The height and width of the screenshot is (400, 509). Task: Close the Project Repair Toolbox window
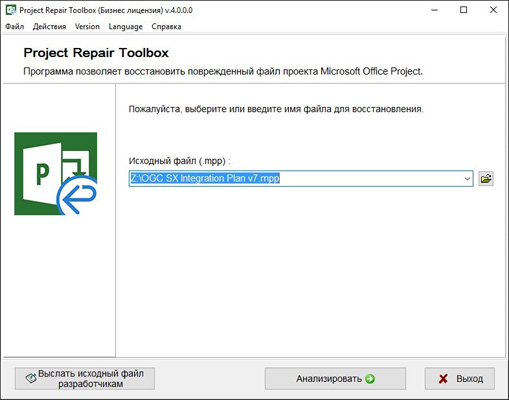tap(493, 10)
